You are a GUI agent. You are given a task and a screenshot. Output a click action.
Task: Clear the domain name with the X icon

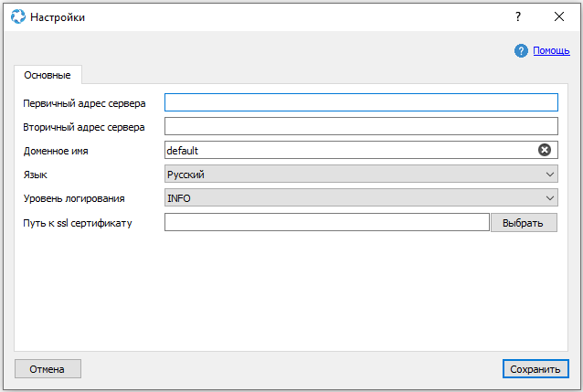[x=545, y=150]
